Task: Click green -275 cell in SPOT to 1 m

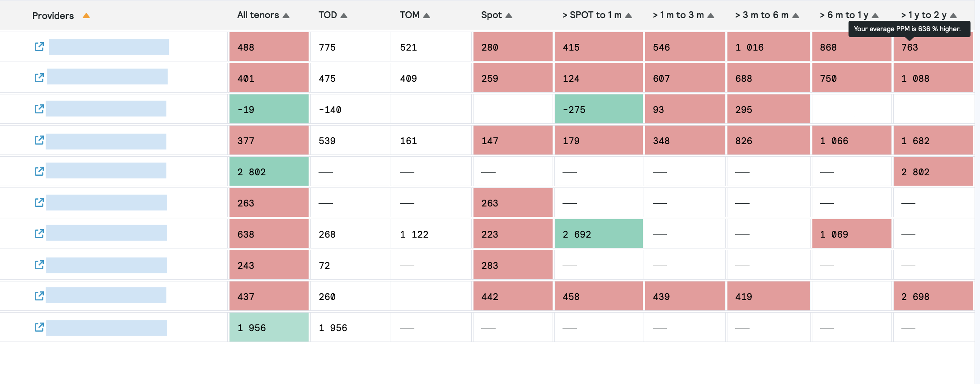Action: tap(599, 109)
